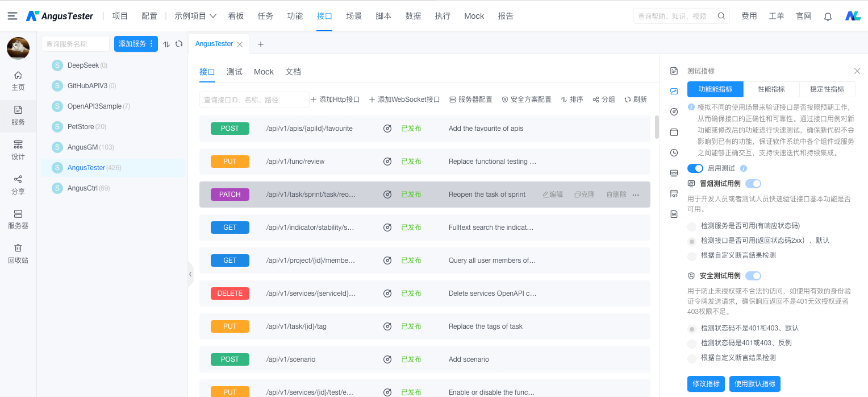Add a new tab with plus
This screenshot has height=397, width=868.
[261, 44]
